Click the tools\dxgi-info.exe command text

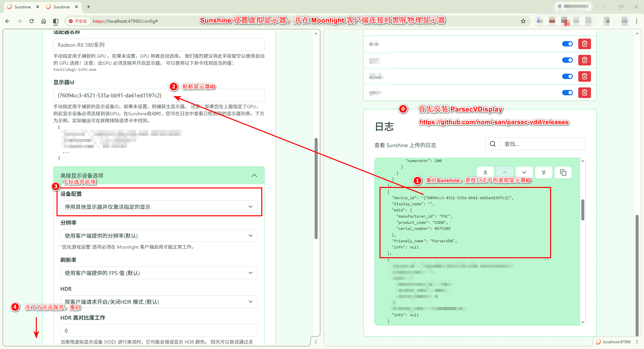click(75, 69)
